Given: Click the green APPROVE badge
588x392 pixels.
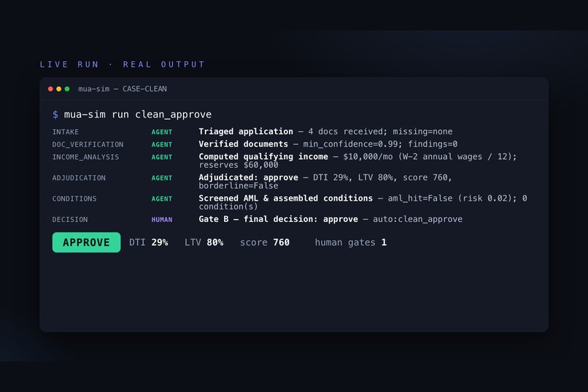Looking at the screenshot, I should pos(86,242).
